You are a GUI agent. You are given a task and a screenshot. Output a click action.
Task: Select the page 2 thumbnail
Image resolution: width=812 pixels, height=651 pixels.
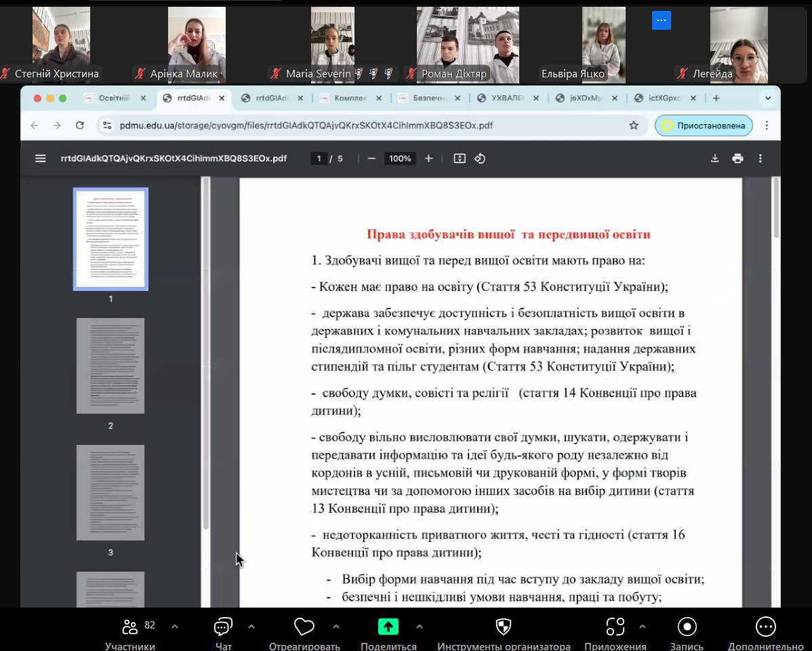(x=110, y=366)
